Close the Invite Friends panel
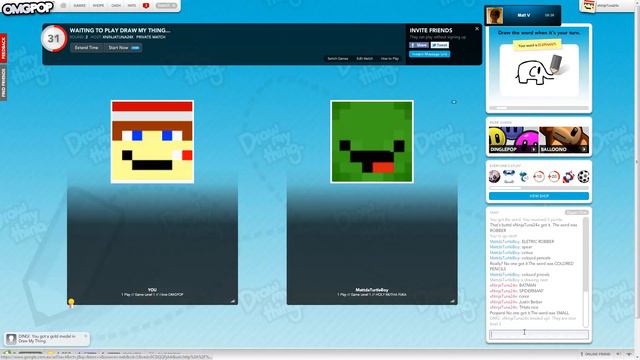Screen dimensions: 640x360 pos(477,29)
